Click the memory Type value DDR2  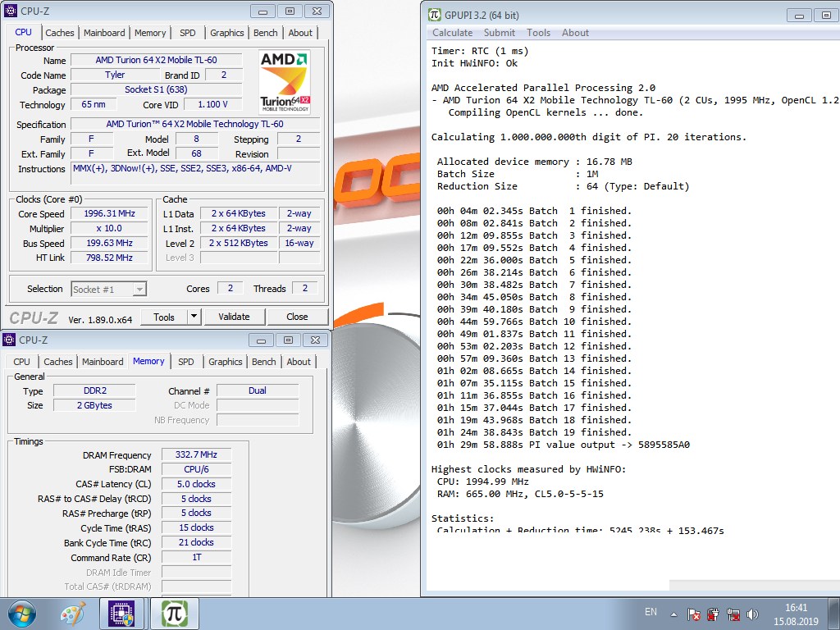(x=95, y=390)
